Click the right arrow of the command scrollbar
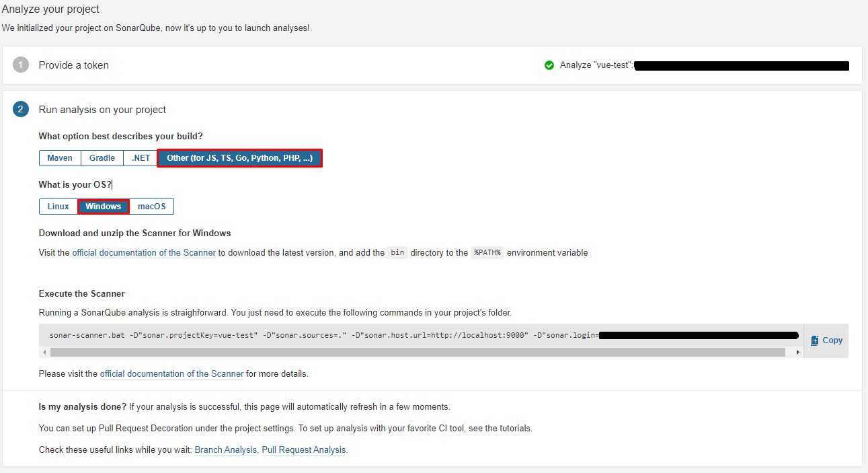868x473 pixels. pyautogui.click(x=798, y=352)
